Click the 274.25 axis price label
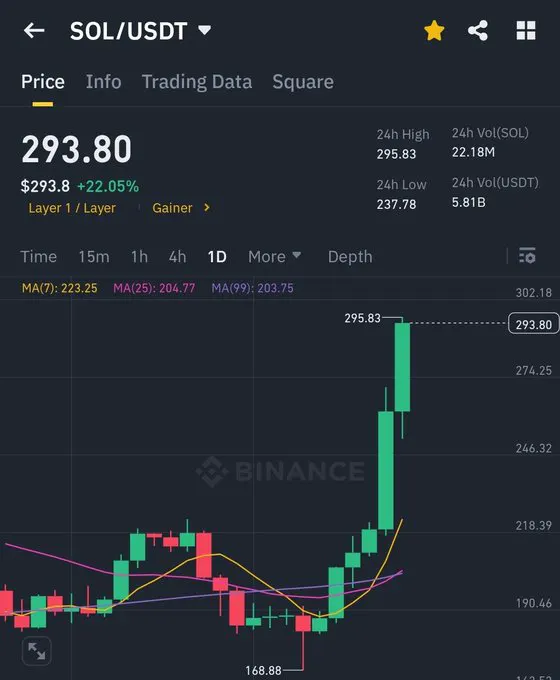 coord(534,371)
